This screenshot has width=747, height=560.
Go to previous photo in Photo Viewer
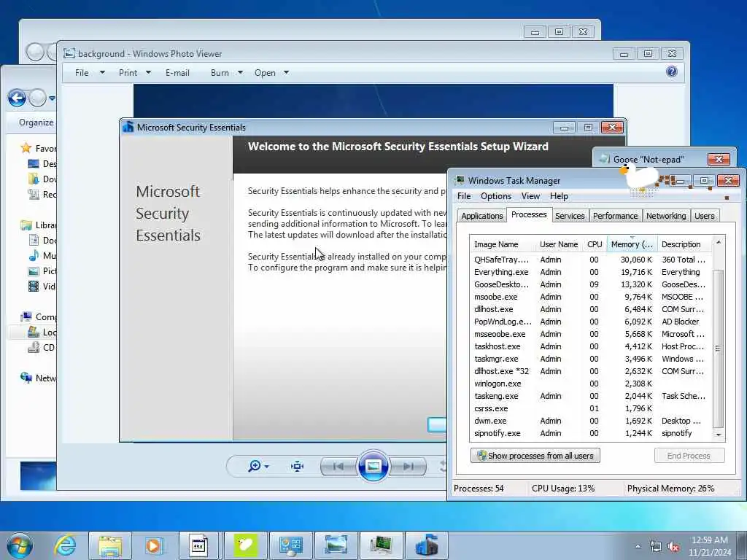click(338, 466)
